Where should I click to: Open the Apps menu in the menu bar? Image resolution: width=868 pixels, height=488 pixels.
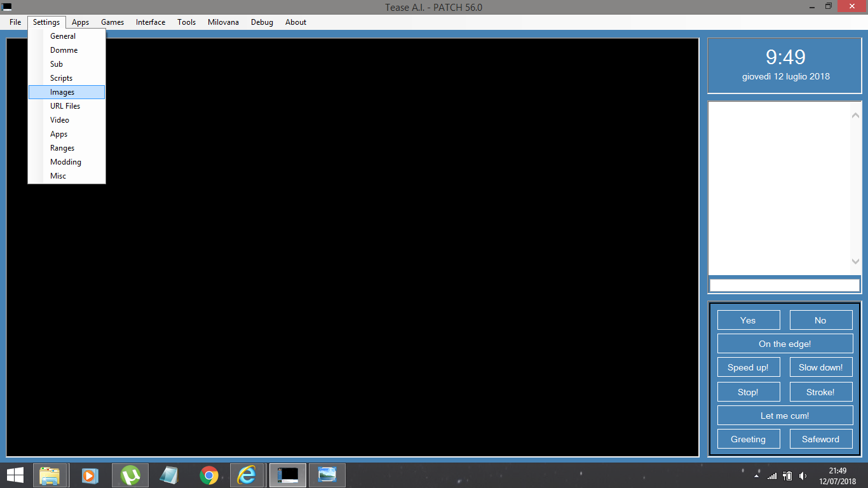tap(80, 22)
